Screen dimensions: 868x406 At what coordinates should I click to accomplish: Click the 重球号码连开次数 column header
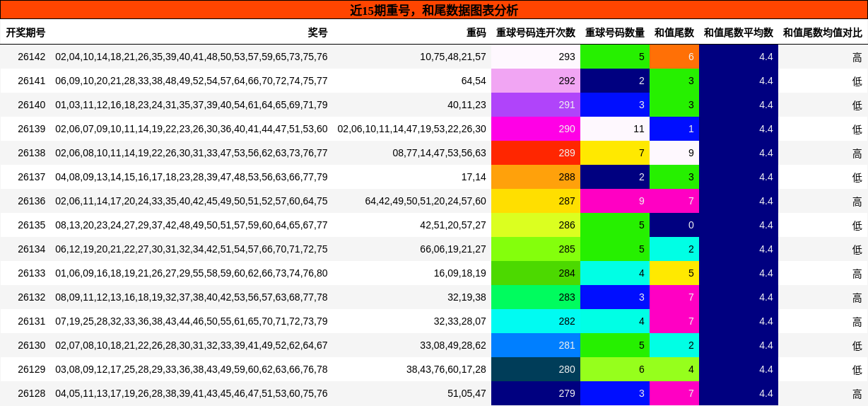(x=536, y=33)
